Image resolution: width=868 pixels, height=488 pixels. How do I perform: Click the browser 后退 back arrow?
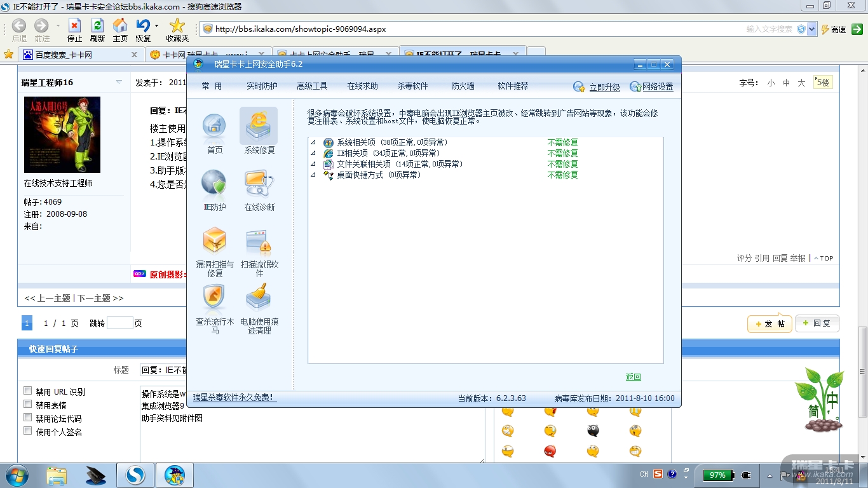19,25
